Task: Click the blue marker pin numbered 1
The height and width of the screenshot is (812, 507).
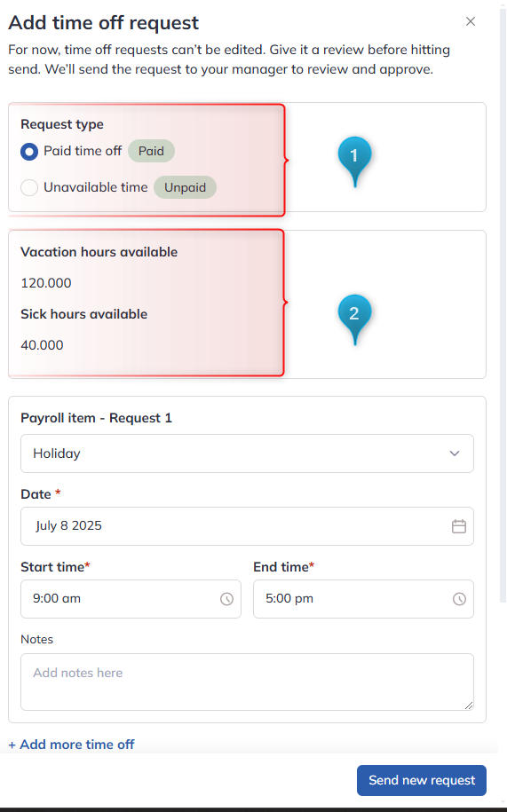Action: tap(355, 160)
